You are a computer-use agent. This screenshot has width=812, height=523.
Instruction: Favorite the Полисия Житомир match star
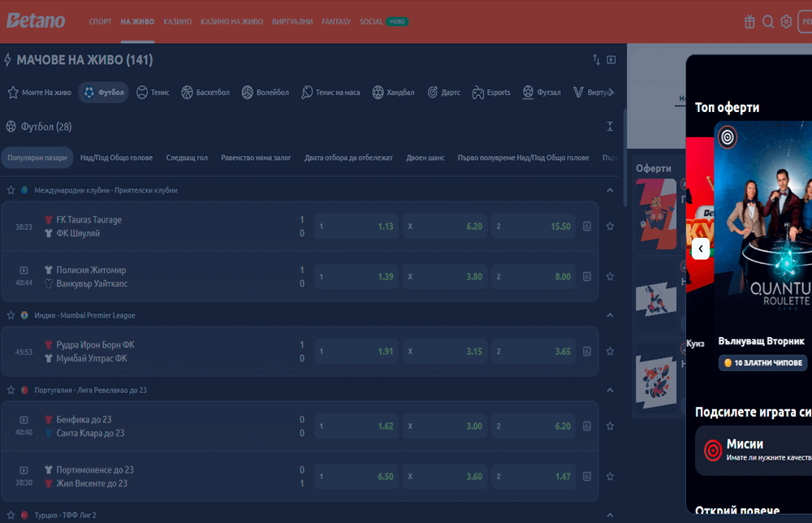[x=610, y=277]
